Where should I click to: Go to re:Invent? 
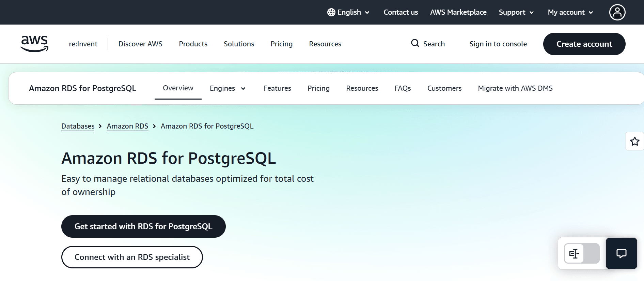83,44
